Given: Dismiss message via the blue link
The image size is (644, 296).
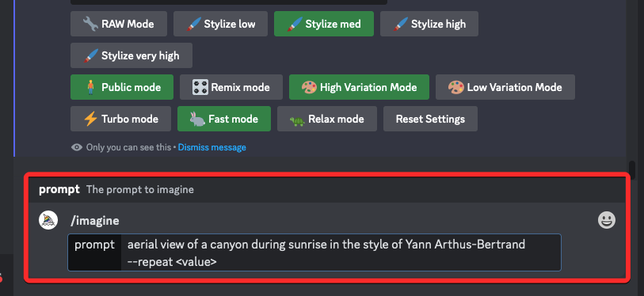Looking at the screenshot, I should pos(212,147).
